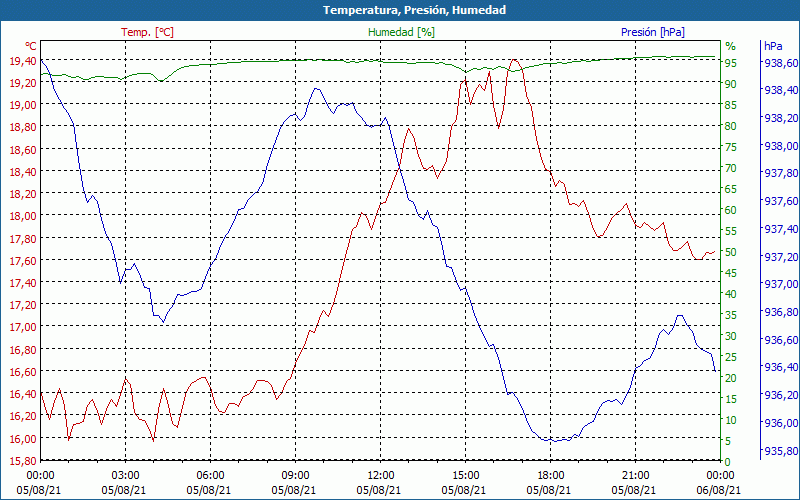Click the "90" humidity axis value
Image resolution: width=800 pixels, height=500 pixels.
pyautogui.click(x=731, y=84)
